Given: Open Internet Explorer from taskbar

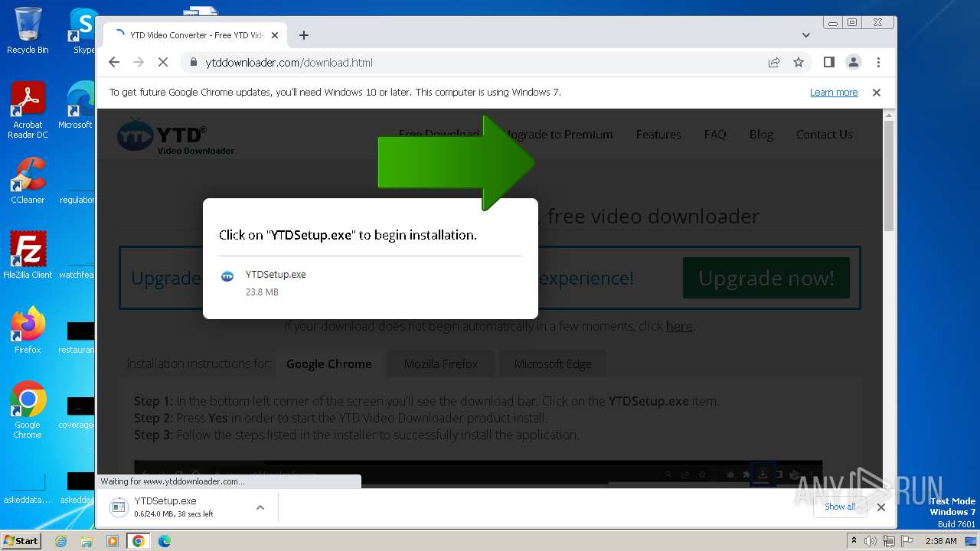Looking at the screenshot, I should click(x=60, y=541).
